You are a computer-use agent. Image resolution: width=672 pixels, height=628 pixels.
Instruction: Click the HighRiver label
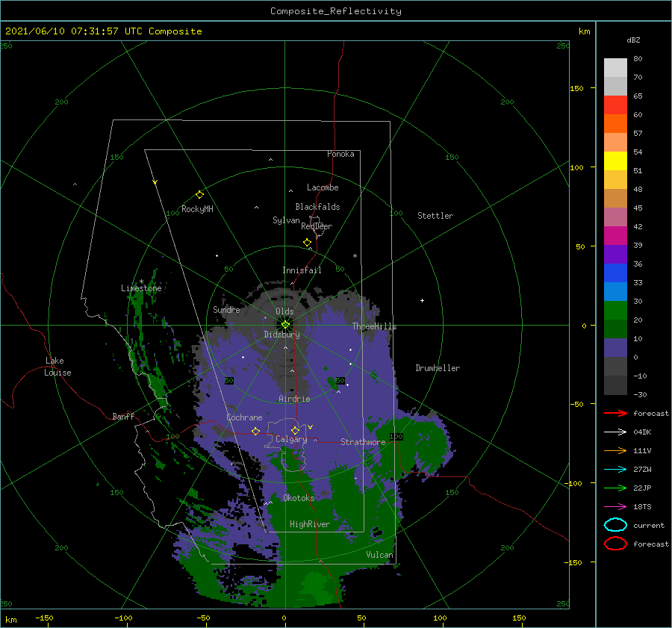point(310,524)
